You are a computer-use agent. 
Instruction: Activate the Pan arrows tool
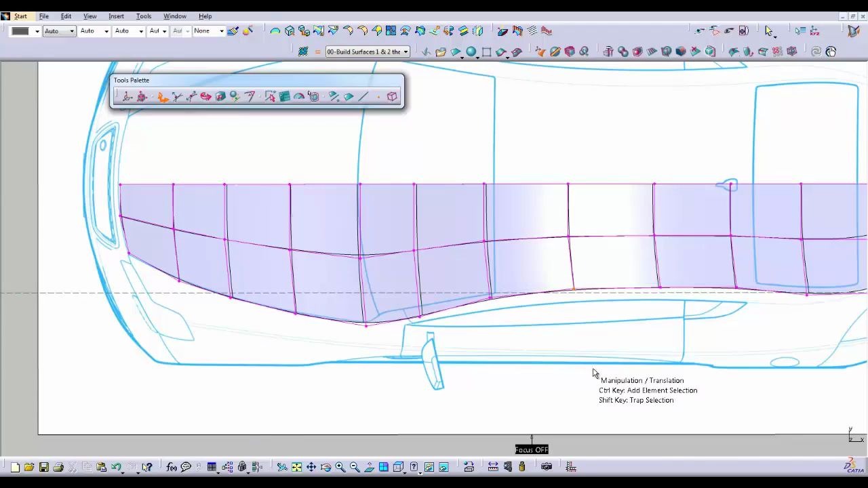tap(311, 467)
